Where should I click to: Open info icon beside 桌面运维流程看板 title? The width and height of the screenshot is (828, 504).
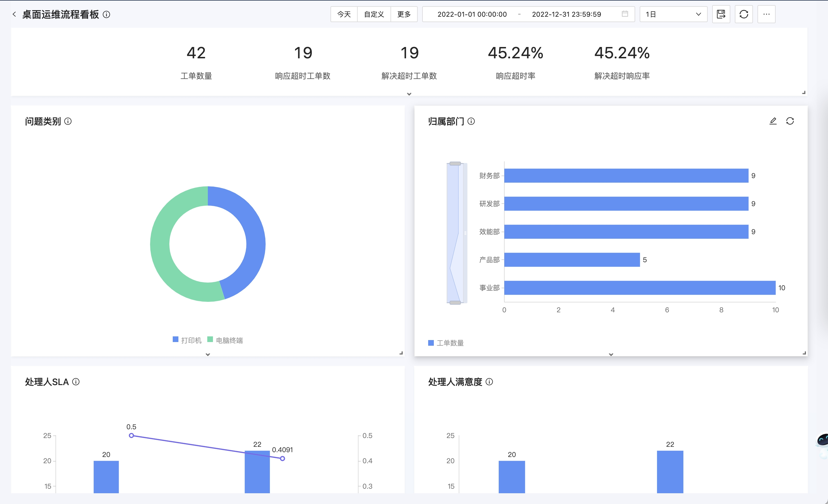[106, 14]
